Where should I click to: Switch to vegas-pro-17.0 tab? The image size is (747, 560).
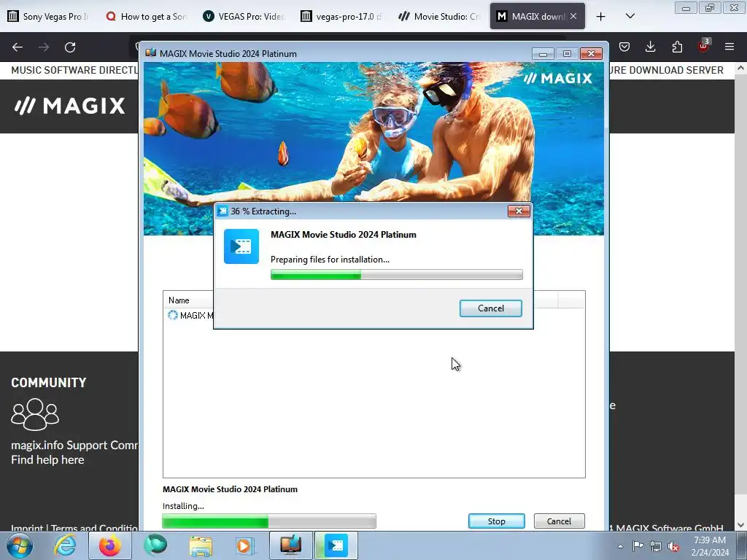341,17
